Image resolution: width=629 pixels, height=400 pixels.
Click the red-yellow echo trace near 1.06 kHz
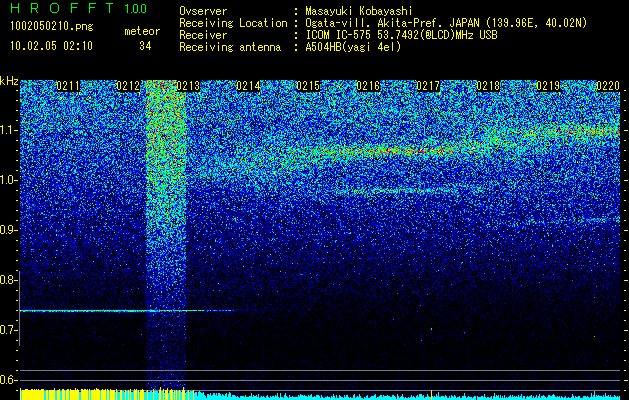(397, 151)
